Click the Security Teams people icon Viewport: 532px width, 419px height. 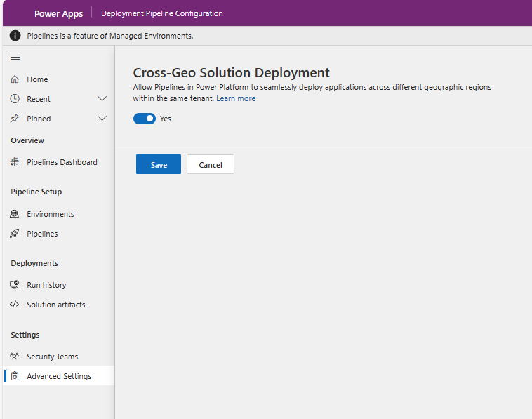(x=15, y=357)
